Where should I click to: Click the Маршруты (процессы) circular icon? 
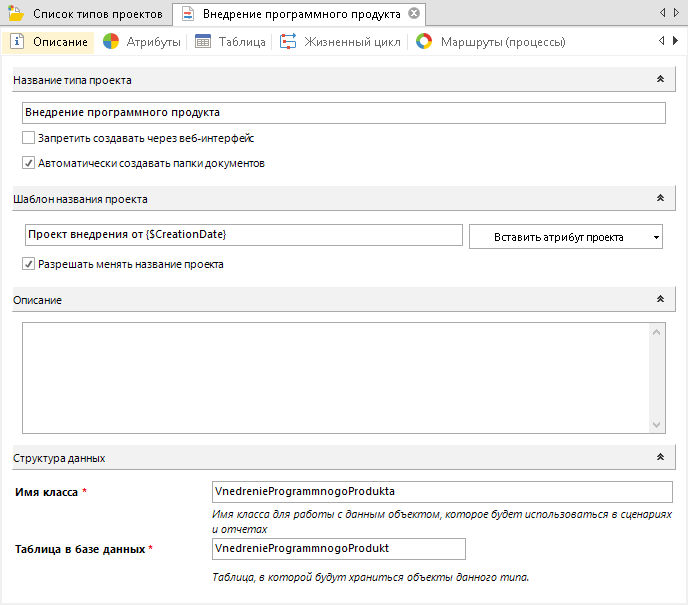click(424, 42)
